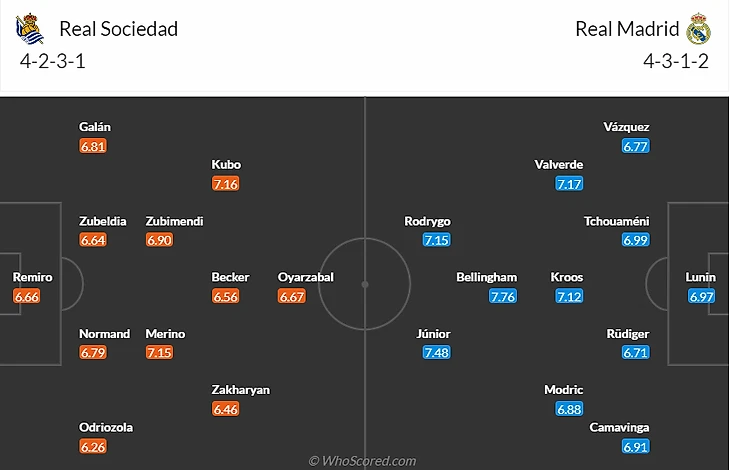Select player Kroos on the pitch
This screenshot has width=730, height=470.
[566, 277]
